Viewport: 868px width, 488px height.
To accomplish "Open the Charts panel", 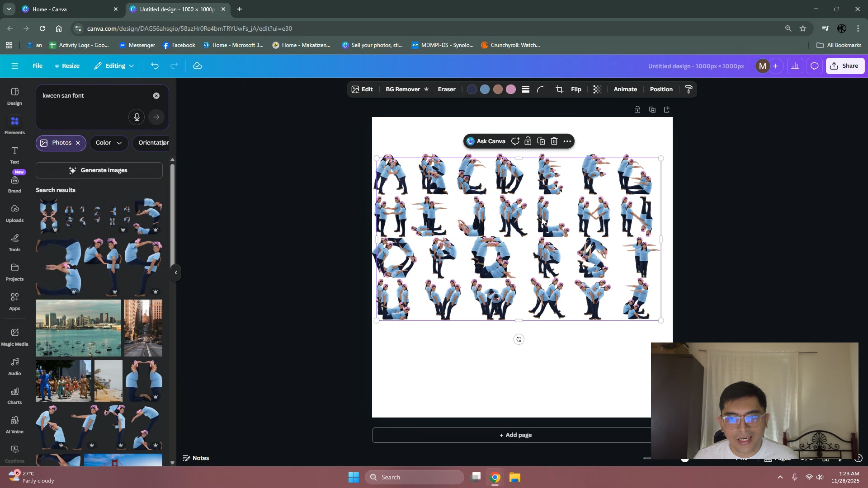I will pyautogui.click(x=14, y=396).
